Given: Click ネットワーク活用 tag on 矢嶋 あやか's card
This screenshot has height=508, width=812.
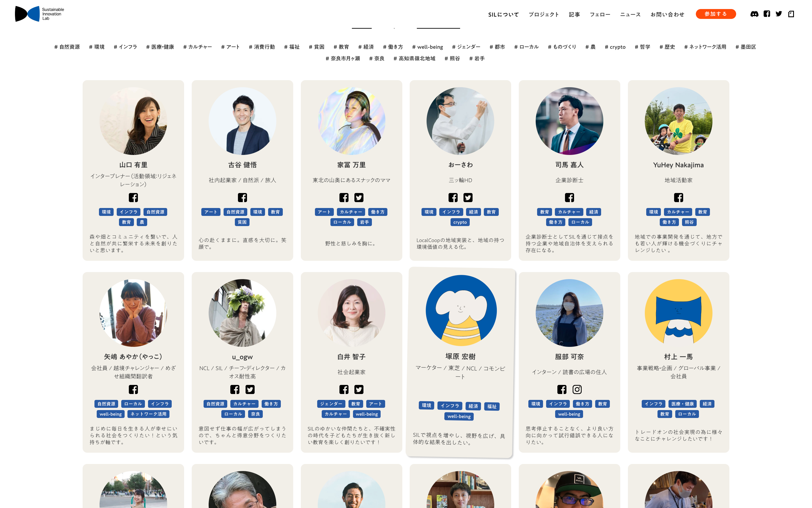Looking at the screenshot, I should pyautogui.click(x=148, y=414).
